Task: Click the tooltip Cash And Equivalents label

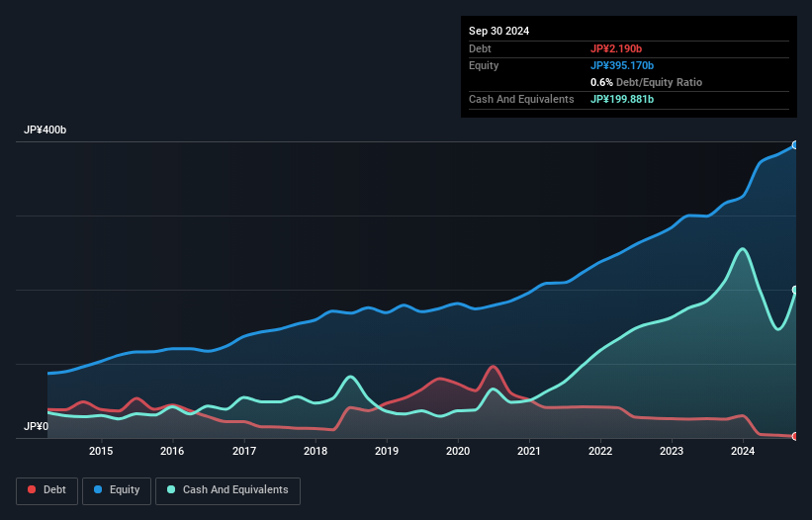Action: [x=521, y=99]
